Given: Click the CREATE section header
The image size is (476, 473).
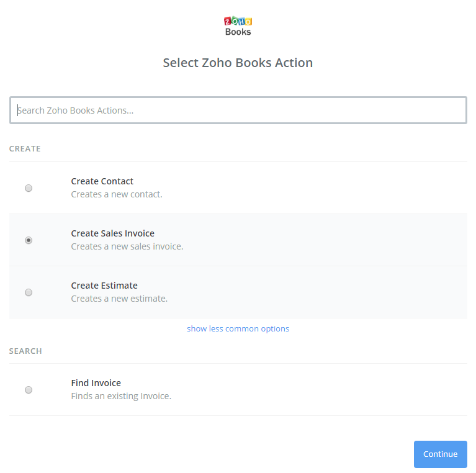Looking at the screenshot, I should tap(25, 149).
